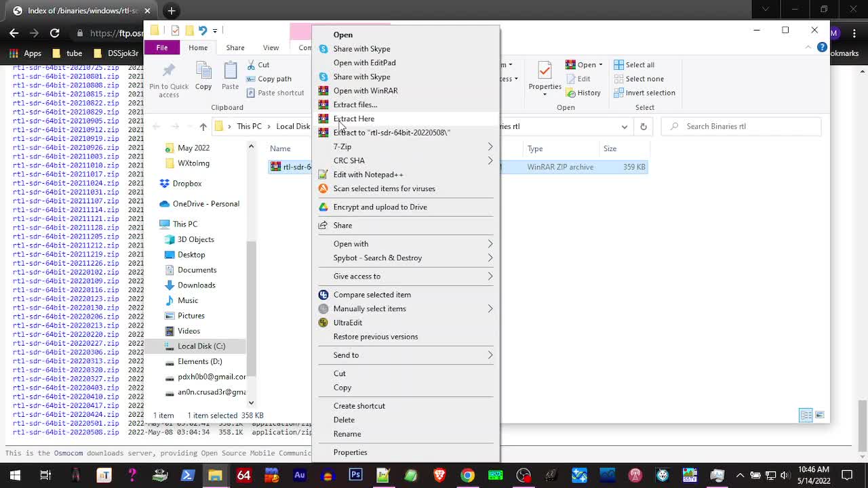The width and height of the screenshot is (868, 488).
Task: Click the Properties entry
Action: 350,452
